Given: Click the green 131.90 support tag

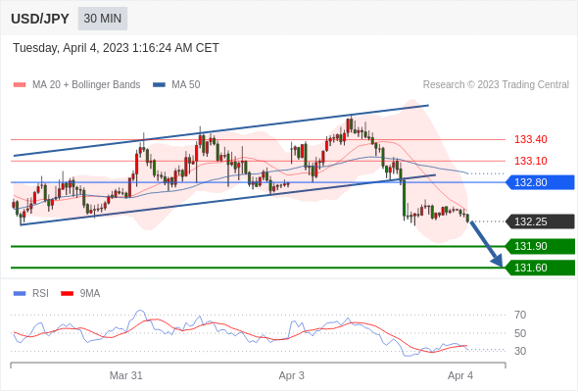Looking at the screenshot, I should tap(540, 246).
